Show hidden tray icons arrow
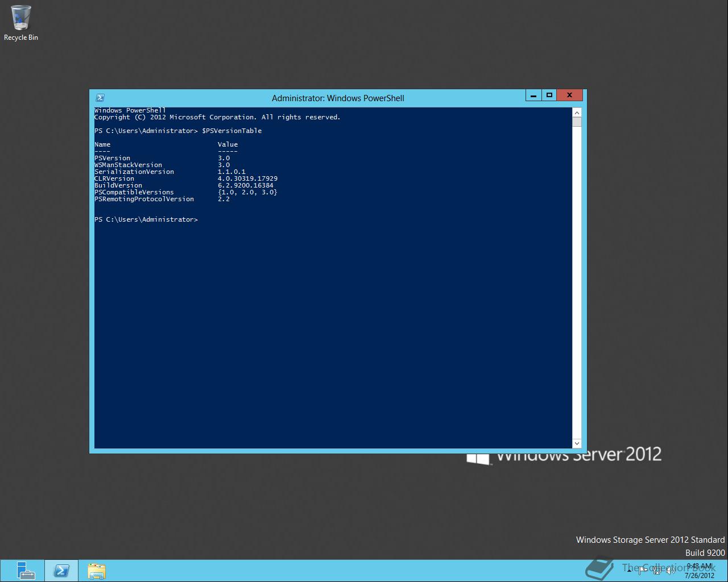Image resolution: width=728 pixels, height=582 pixels. tap(630, 571)
